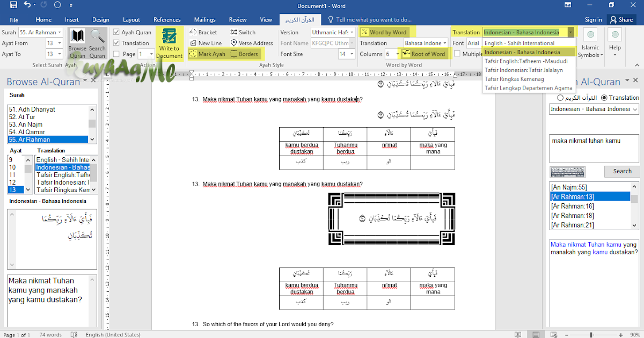
Task: Open the References tab
Action: 167,20
